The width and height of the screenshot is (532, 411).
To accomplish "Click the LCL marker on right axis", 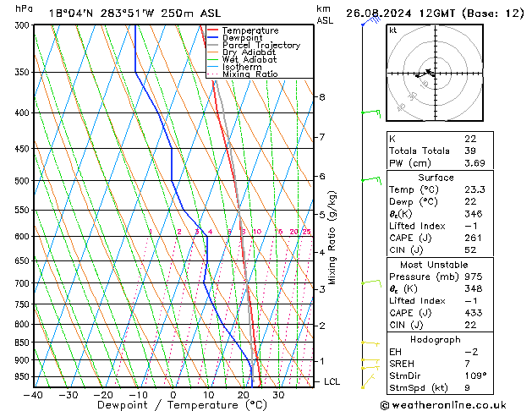I will pyautogui.click(x=333, y=382).
